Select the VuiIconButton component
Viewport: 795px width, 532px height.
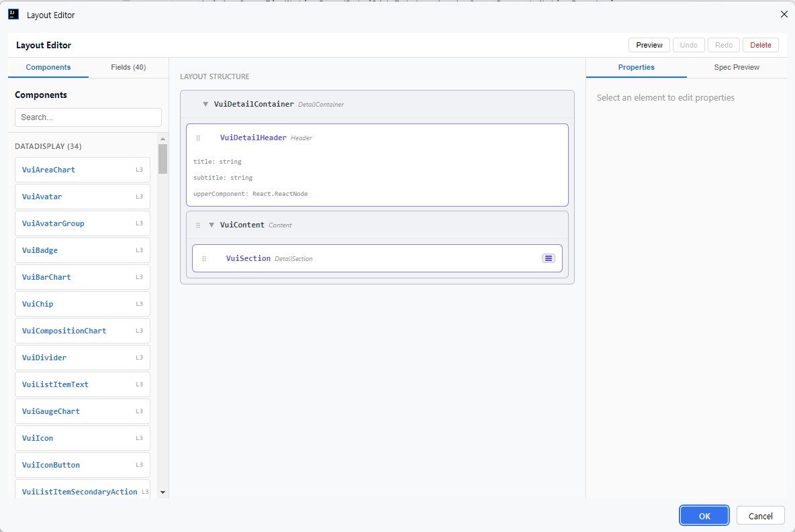tap(83, 465)
